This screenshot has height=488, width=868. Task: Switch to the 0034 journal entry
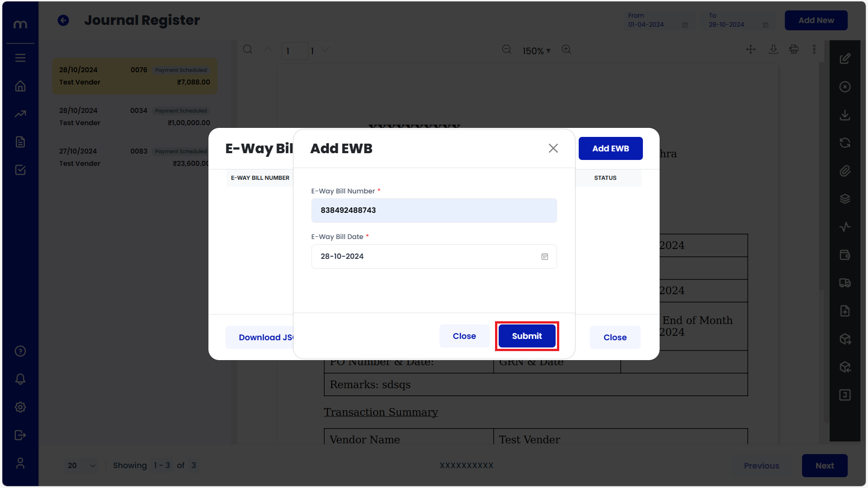tap(134, 116)
